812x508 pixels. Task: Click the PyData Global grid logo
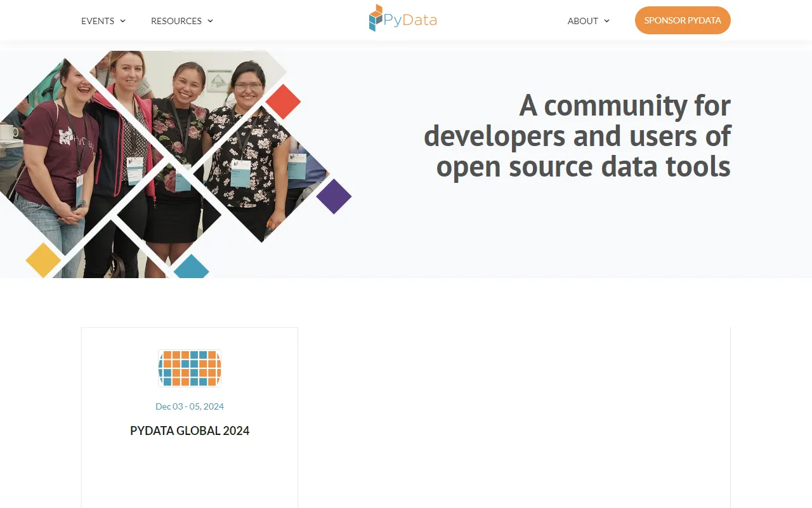(x=190, y=368)
